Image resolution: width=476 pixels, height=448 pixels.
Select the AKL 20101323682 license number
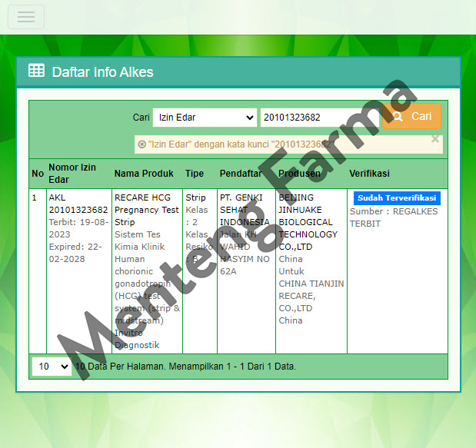tap(78, 204)
